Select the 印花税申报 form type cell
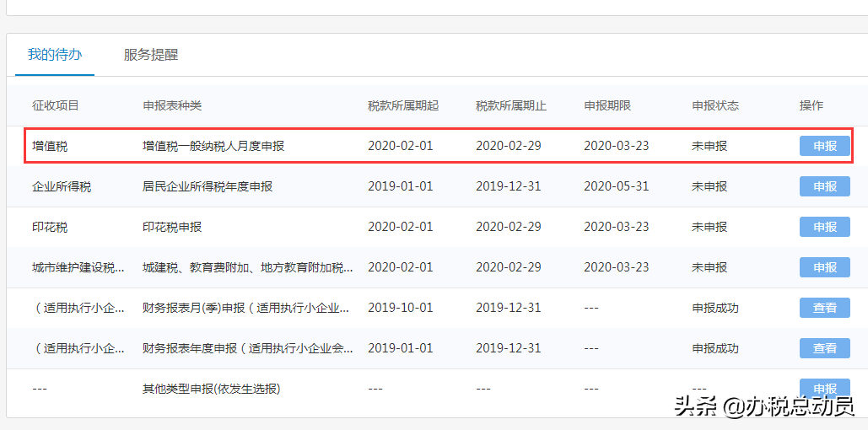The image size is (868, 430). (x=172, y=227)
